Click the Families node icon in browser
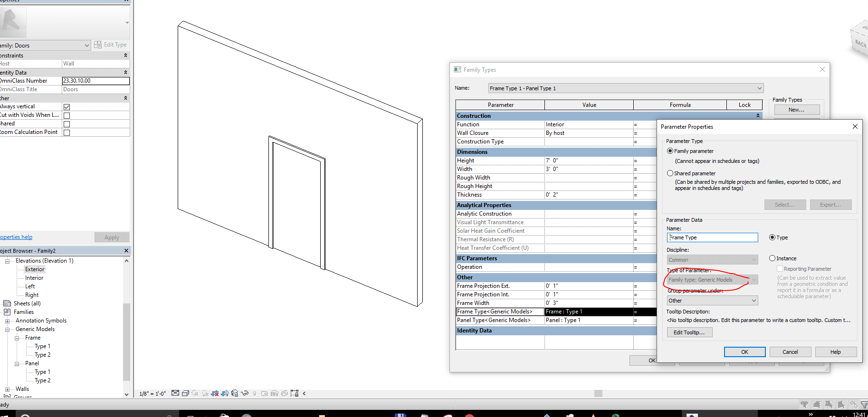Image resolution: width=868 pixels, height=417 pixels. click(x=7, y=312)
